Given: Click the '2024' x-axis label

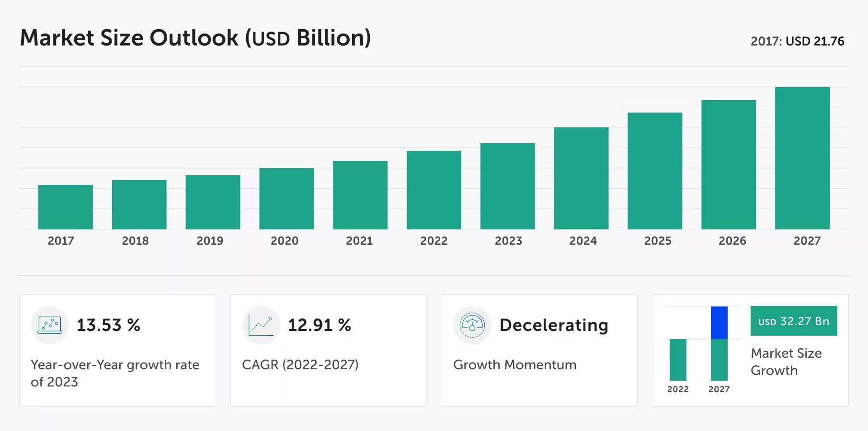Looking at the screenshot, I should (x=583, y=241).
